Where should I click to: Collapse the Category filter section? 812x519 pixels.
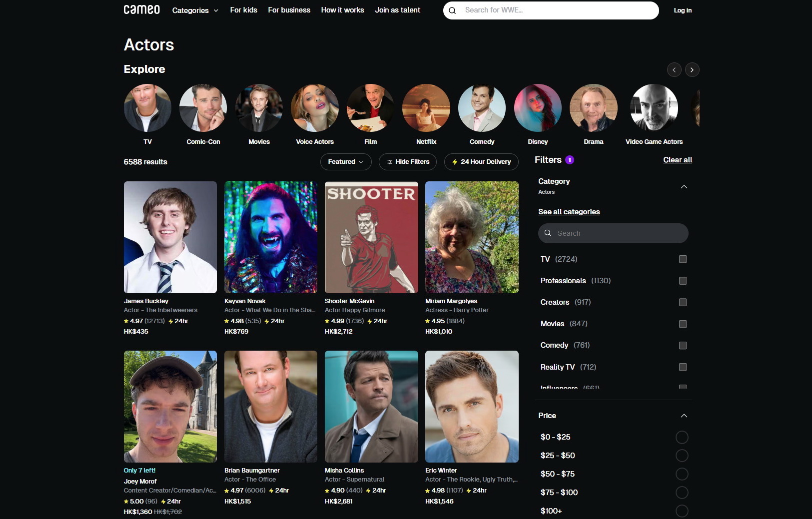pyautogui.click(x=684, y=187)
